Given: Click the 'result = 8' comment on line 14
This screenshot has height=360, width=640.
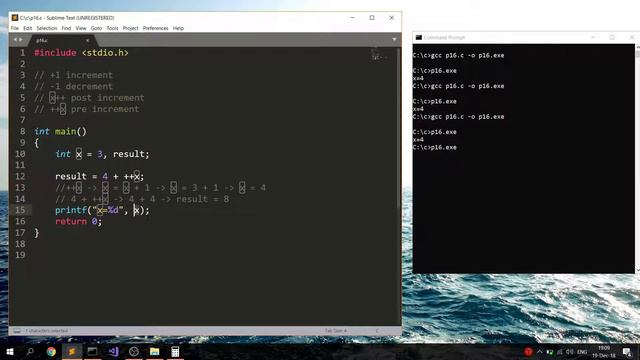Looking at the screenshot, I should (202, 199).
